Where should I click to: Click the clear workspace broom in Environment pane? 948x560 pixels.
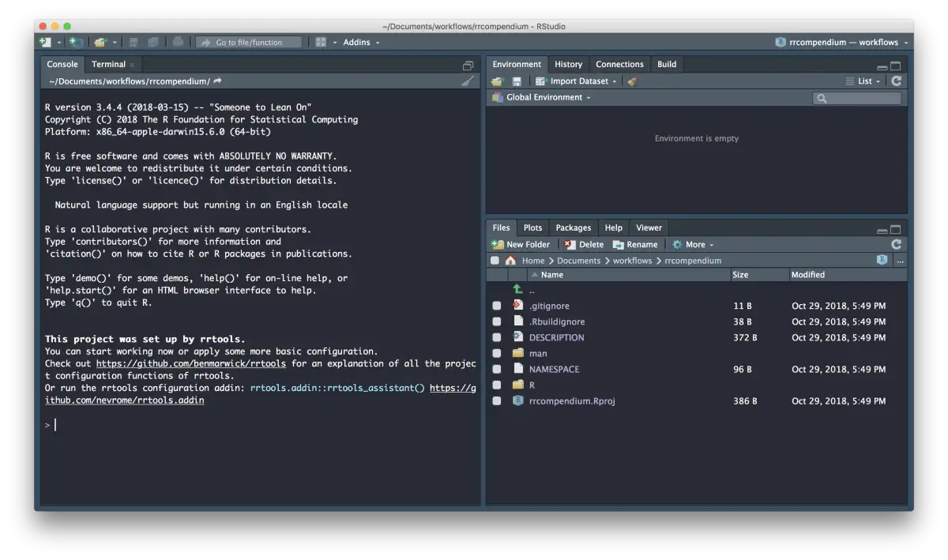click(632, 81)
